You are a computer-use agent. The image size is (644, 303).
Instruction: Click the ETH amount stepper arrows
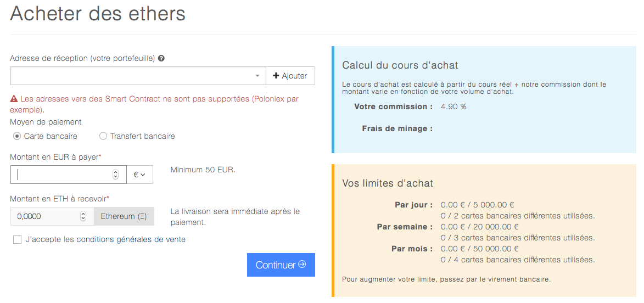tap(83, 216)
